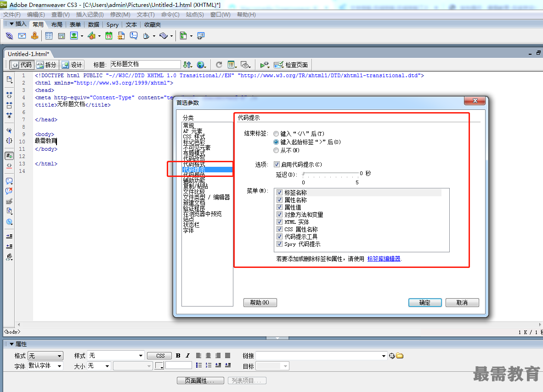Uncheck the HTML 实体 checkbox
Screen dimensions: 543x392
click(x=279, y=222)
